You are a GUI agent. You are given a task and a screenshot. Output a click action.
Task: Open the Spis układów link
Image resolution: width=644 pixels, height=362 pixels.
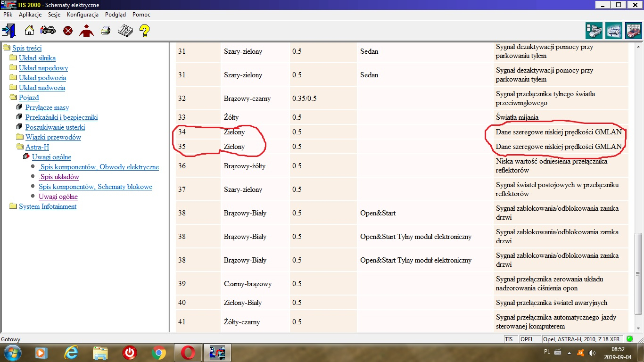[59, 177]
